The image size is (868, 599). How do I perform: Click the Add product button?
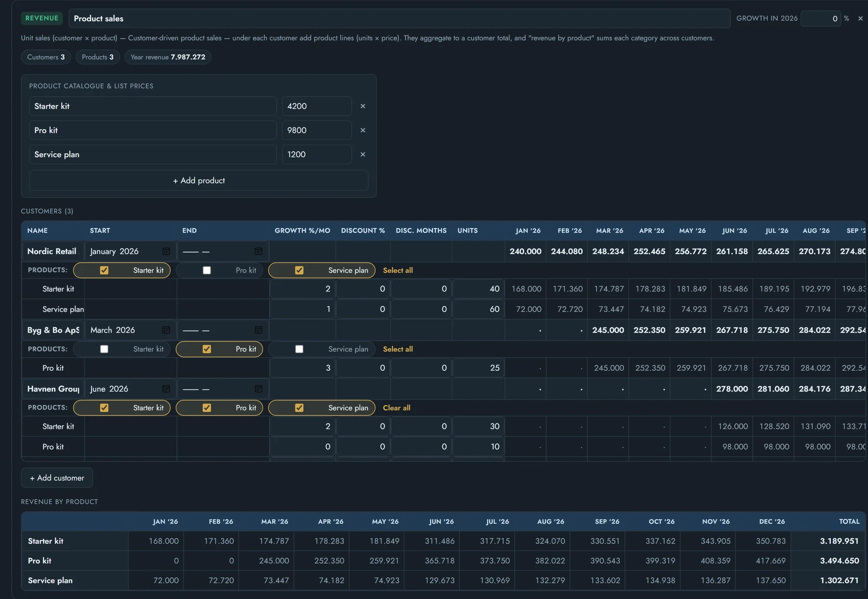point(199,180)
